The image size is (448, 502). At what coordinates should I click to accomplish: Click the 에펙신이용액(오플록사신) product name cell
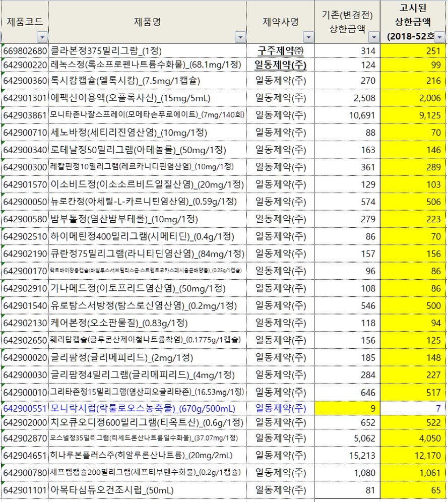[x=148, y=98]
